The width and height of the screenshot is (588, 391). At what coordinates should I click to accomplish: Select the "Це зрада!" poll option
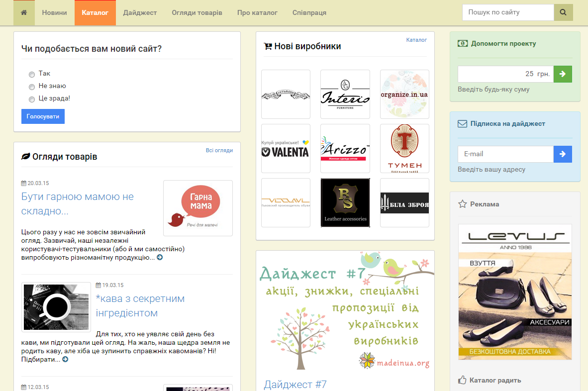[x=32, y=99]
